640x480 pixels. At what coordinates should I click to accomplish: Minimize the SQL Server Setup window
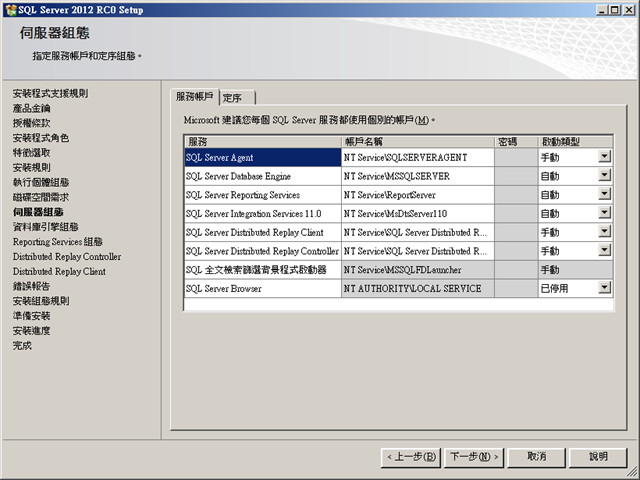(601, 10)
